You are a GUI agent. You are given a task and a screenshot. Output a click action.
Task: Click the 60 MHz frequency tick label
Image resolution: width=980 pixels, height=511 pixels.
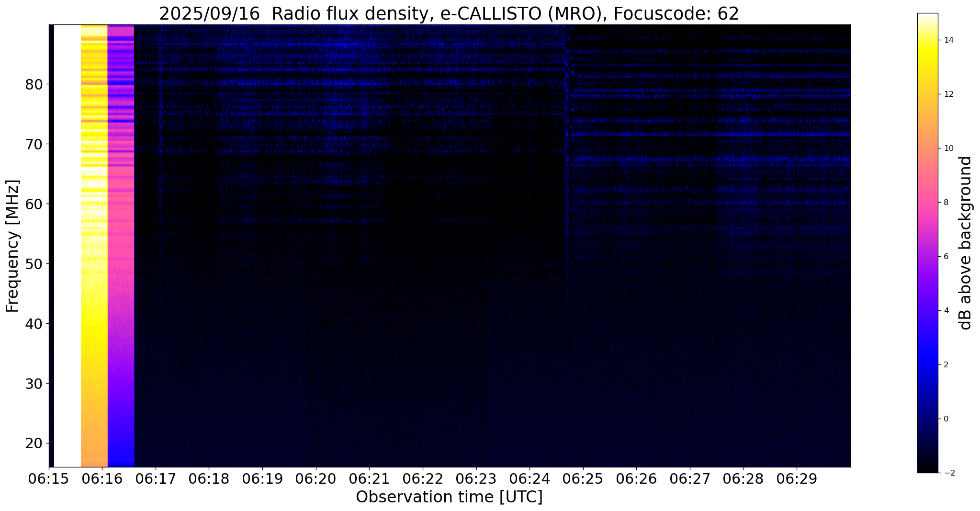pos(34,204)
